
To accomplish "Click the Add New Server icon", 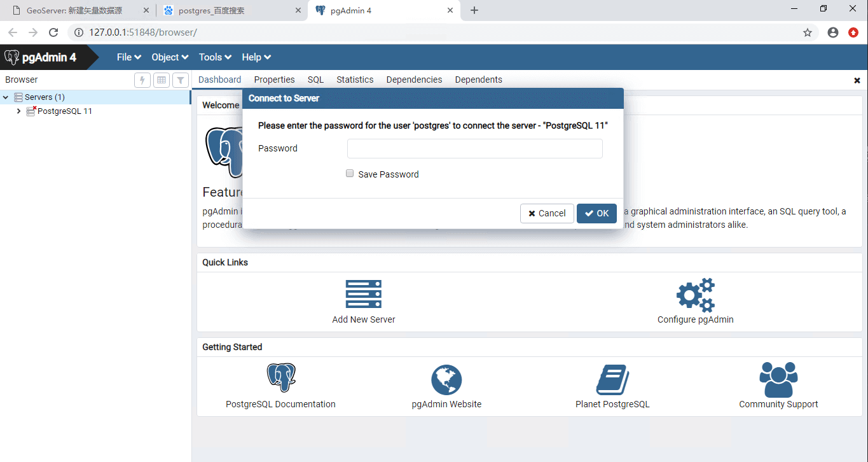I will (363, 294).
